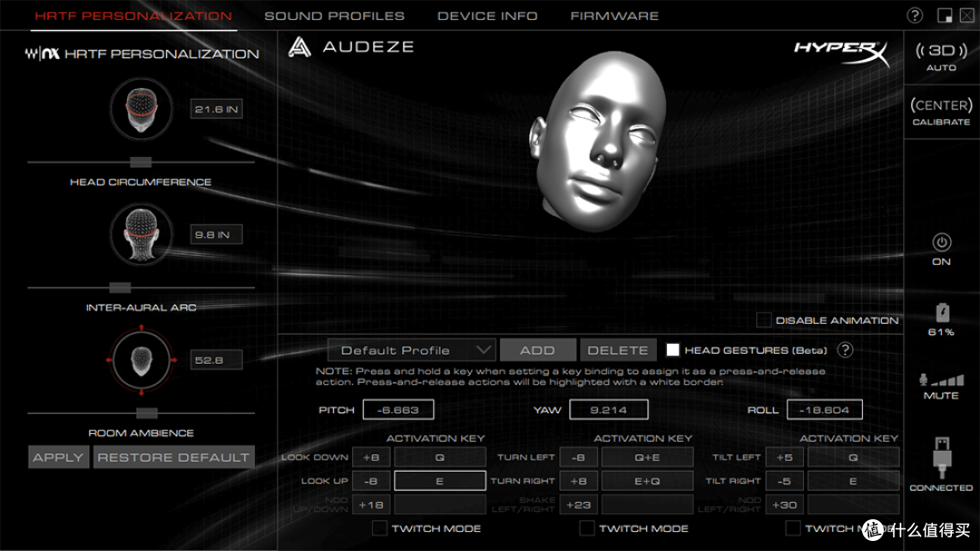The height and width of the screenshot is (551, 980).
Task: Click Turn Left threshold -8 field
Action: pyautogui.click(x=579, y=458)
